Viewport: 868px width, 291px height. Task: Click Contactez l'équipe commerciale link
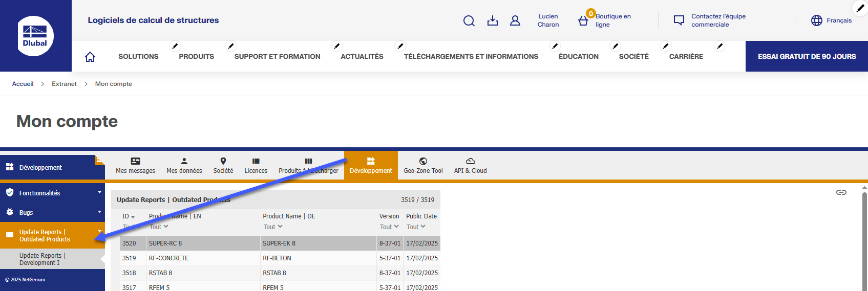pos(718,20)
